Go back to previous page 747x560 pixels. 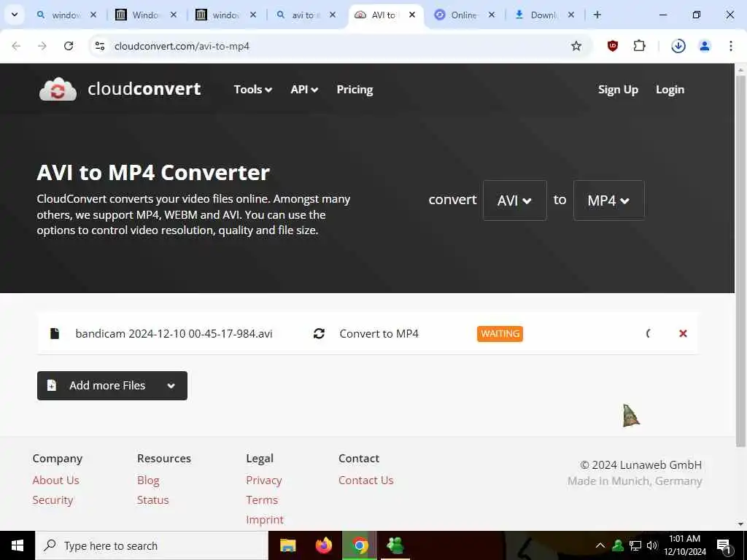click(x=16, y=46)
